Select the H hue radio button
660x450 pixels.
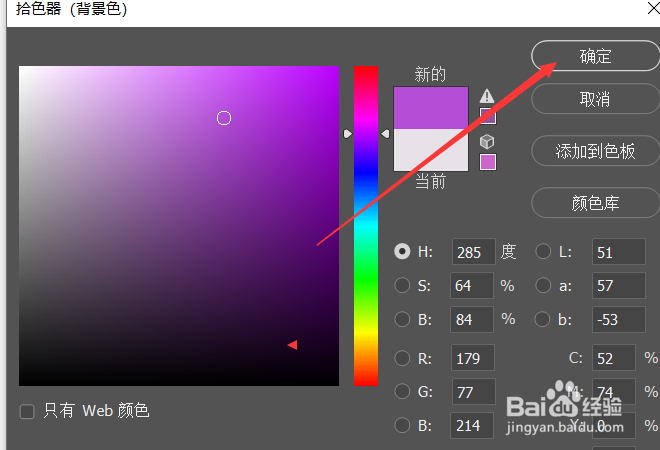click(402, 251)
